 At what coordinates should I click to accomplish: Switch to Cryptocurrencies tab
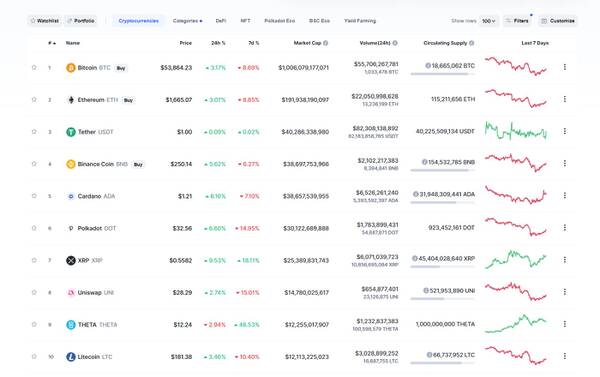point(139,21)
